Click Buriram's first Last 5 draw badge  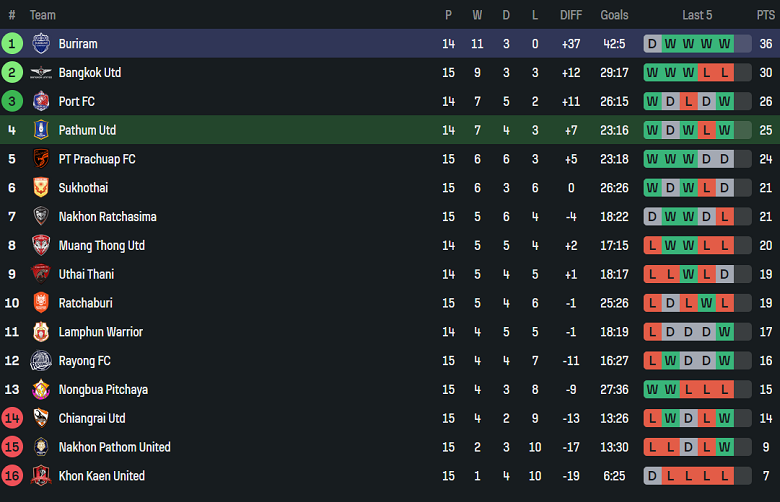pyautogui.click(x=653, y=44)
